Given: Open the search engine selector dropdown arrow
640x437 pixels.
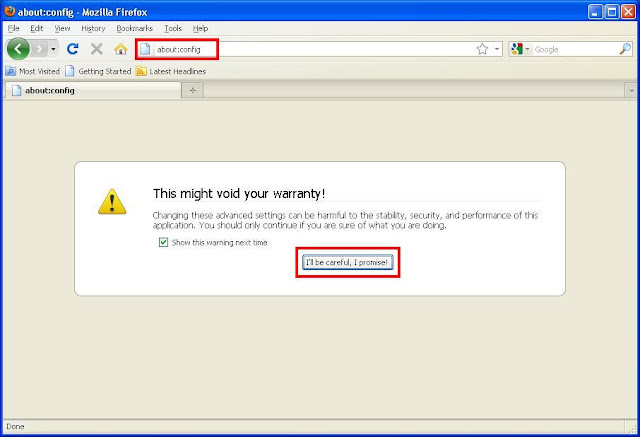Looking at the screenshot, I should tap(527, 49).
